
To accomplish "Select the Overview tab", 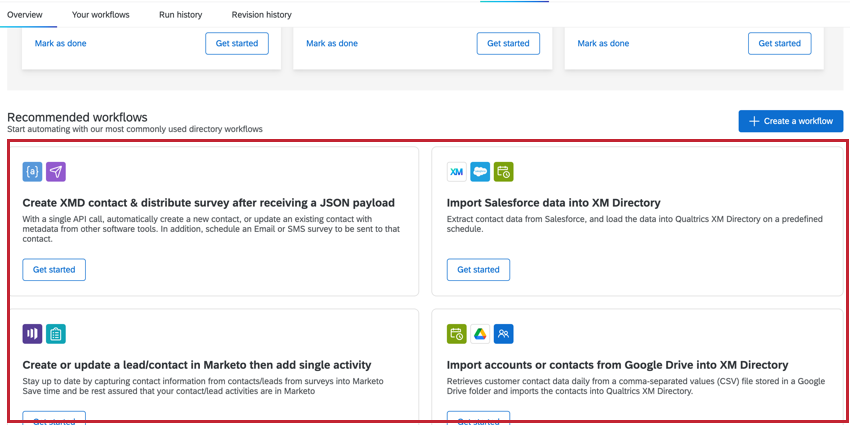I will [25, 15].
